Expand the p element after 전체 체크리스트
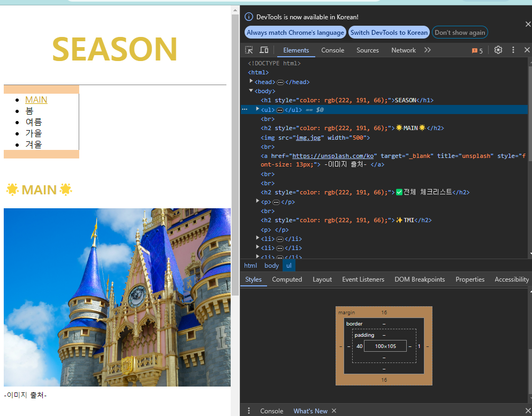 257,201
